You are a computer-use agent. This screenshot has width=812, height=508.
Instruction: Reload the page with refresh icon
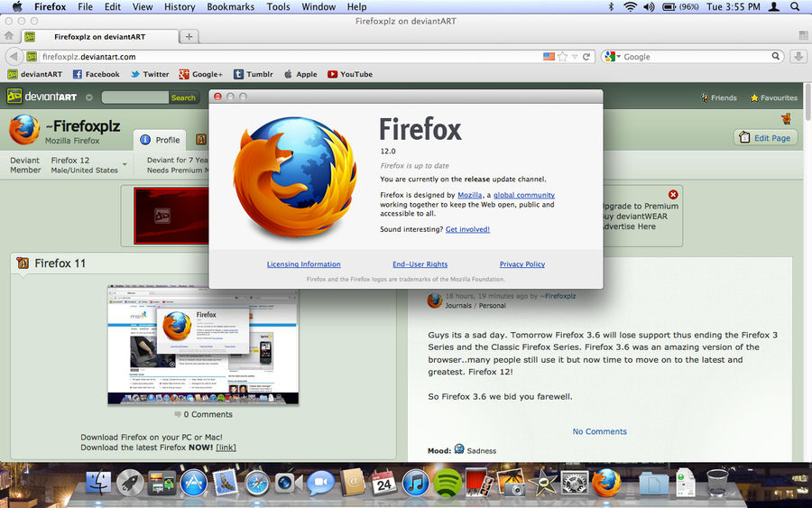click(586, 57)
